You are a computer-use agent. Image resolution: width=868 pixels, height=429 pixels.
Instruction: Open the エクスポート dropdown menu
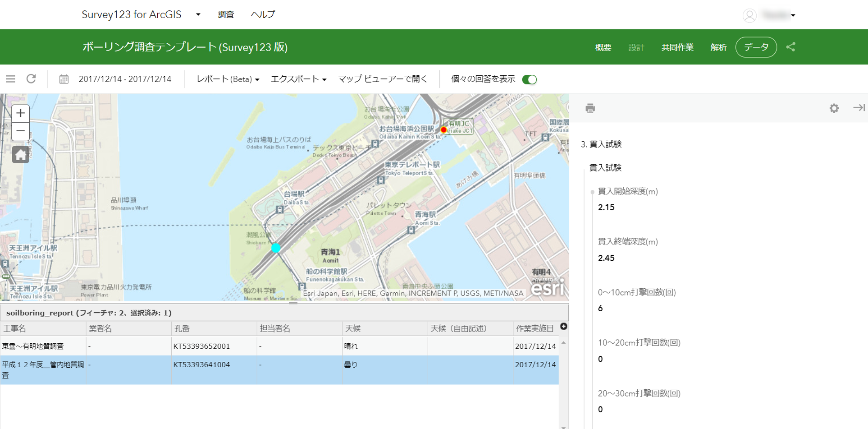click(298, 79)
